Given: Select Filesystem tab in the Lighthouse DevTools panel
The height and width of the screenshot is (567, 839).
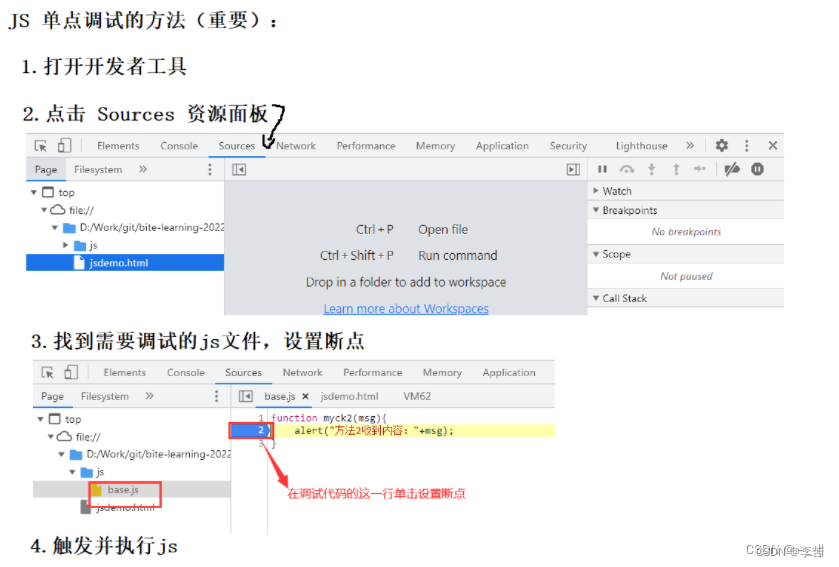Looking at the screenshot, I should click(98, 170).
